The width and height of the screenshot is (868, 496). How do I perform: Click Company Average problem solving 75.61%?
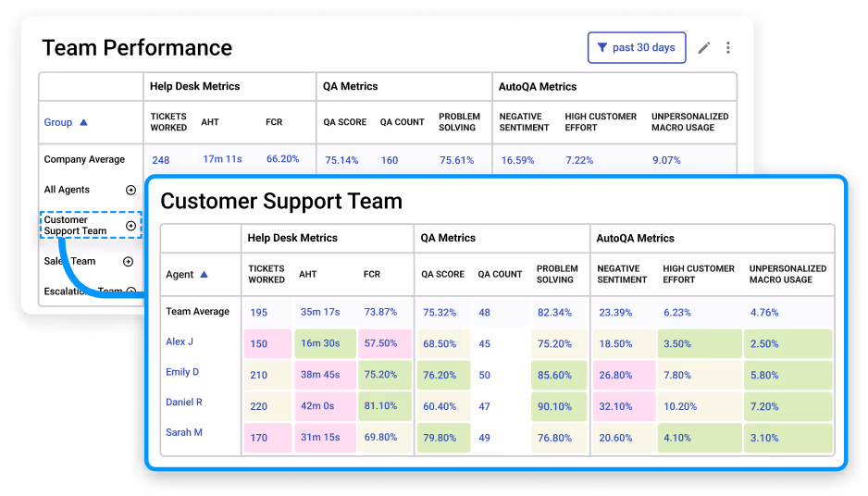coord(457,160)
